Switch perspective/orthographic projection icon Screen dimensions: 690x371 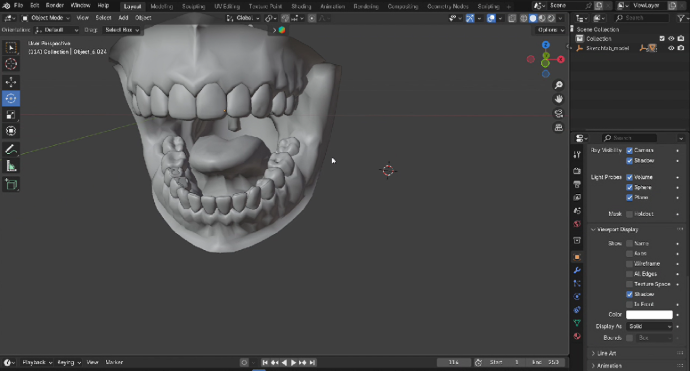[558, 127]
